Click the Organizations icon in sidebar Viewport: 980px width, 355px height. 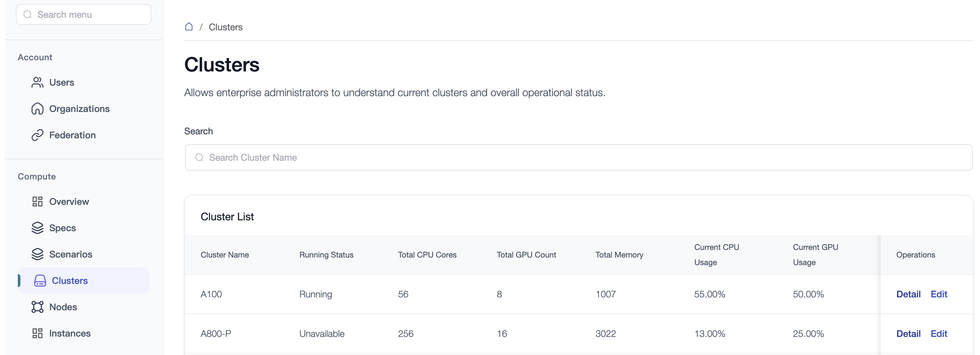[37, 109]
